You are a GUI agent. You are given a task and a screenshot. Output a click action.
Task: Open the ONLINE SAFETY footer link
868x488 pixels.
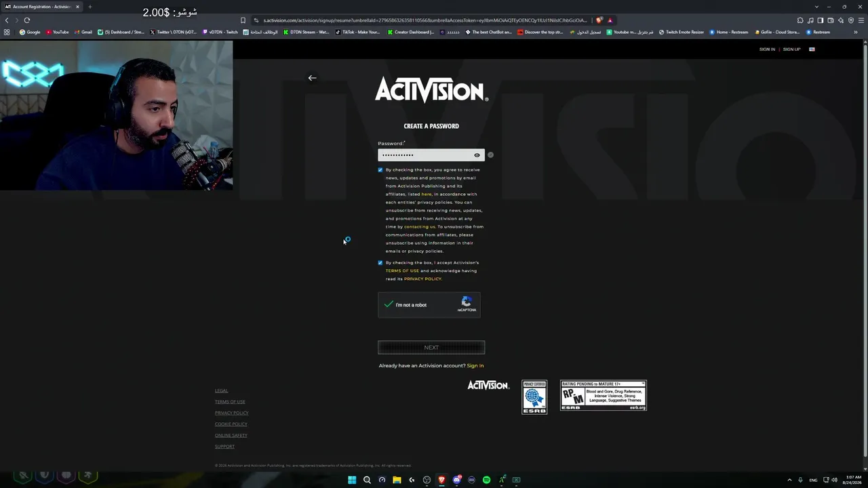pyautogui.click(x=231, y=435)
